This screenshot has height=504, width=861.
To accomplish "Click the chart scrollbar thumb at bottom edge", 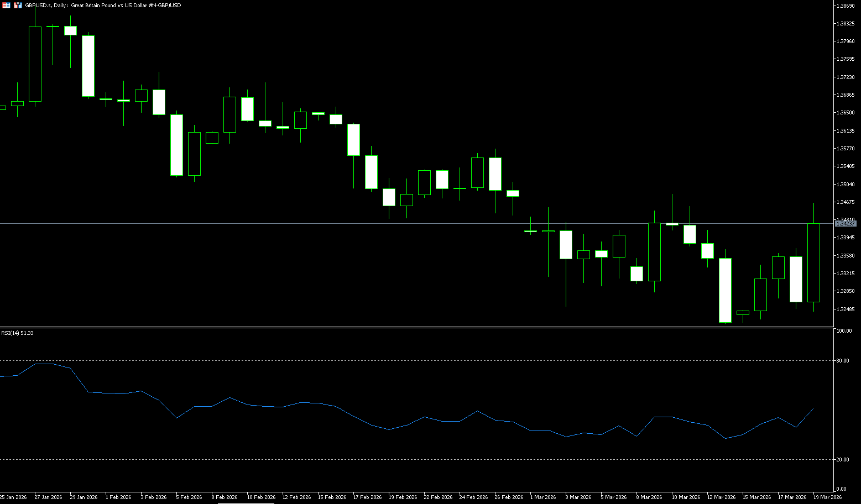I will [x=246, y=503].
